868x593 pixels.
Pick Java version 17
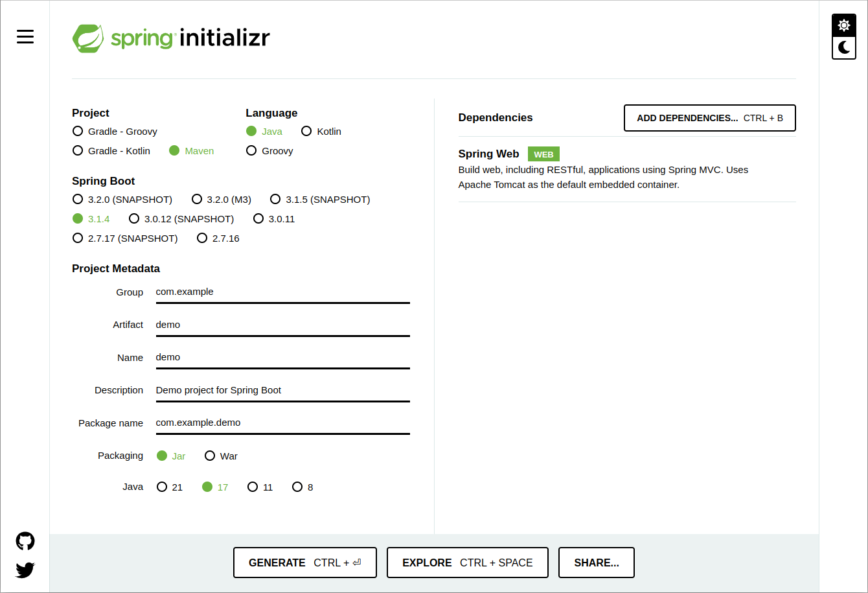click(215, 487)
